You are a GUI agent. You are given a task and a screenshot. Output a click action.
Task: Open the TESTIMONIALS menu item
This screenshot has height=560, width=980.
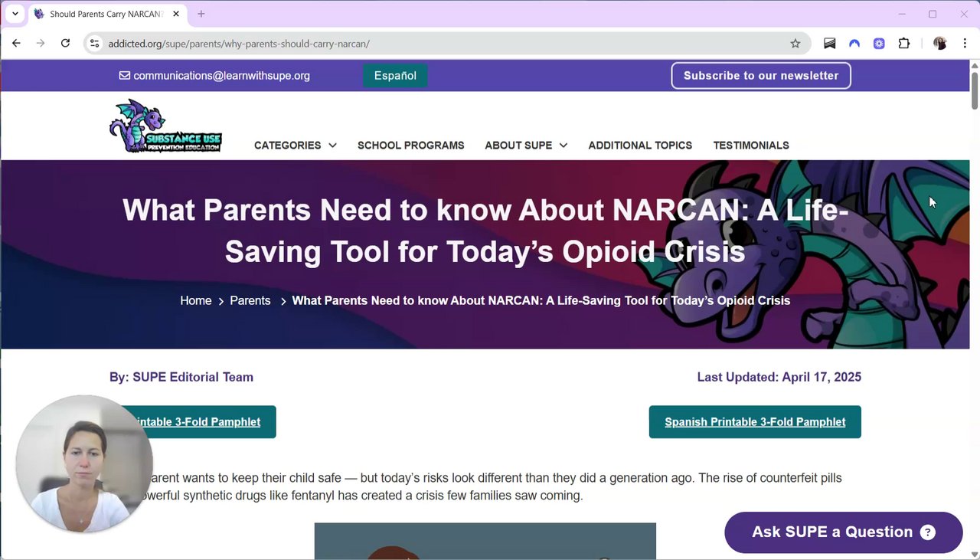[751, 146]
